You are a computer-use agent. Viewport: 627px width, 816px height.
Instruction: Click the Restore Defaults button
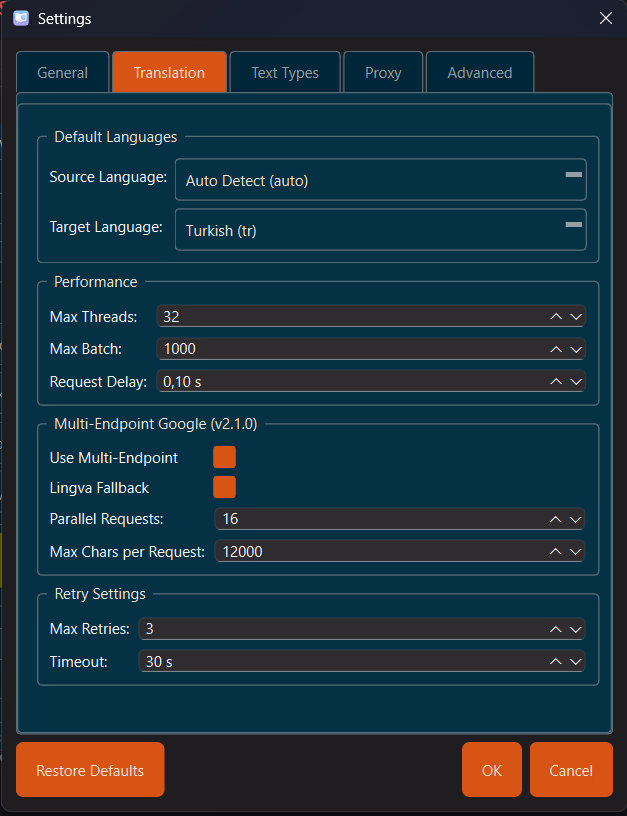90,770
